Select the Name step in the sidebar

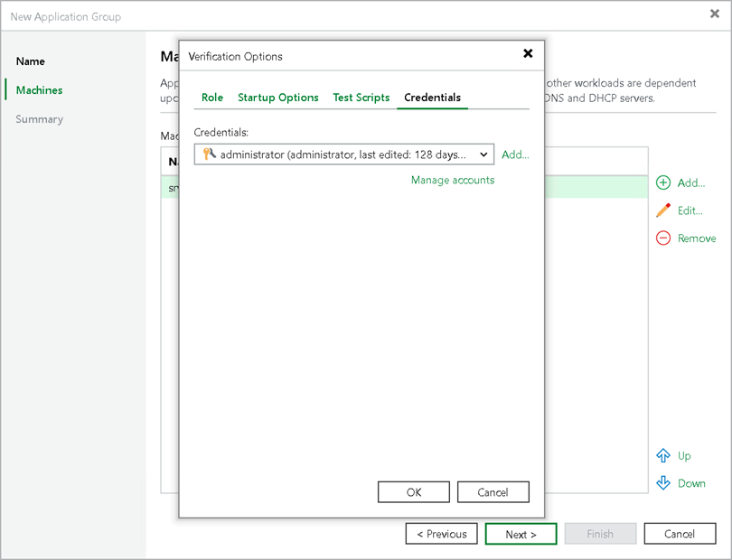click(x=31, y=61)
